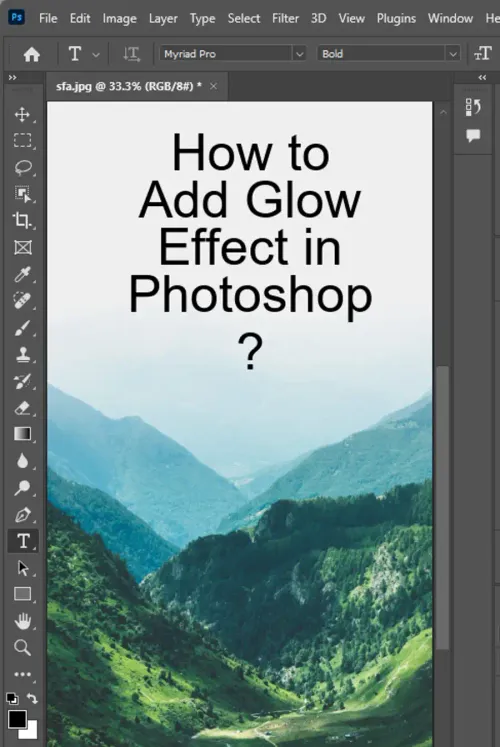Select the Crop tool

point(22,221)
